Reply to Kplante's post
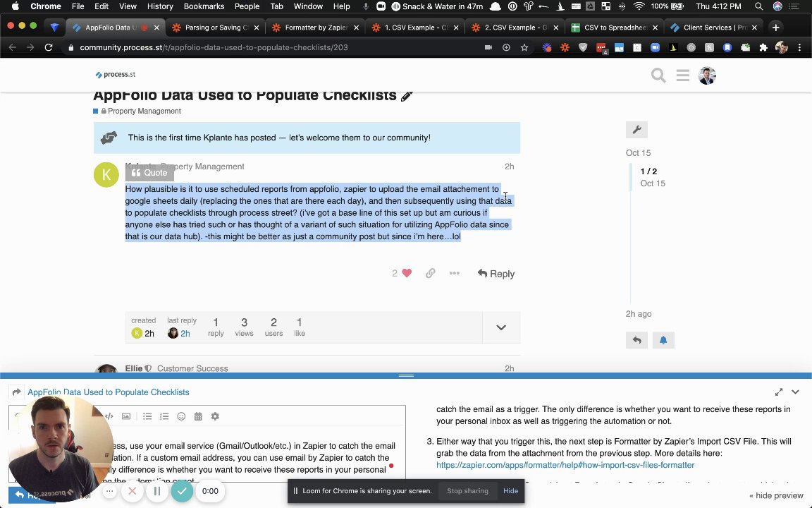812x508 pixels. [x=496, y=273]
